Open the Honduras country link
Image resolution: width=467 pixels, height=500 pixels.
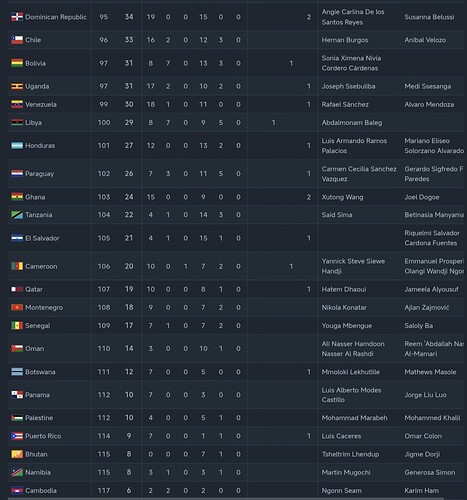pyautogui.click(x=40, y=145)
